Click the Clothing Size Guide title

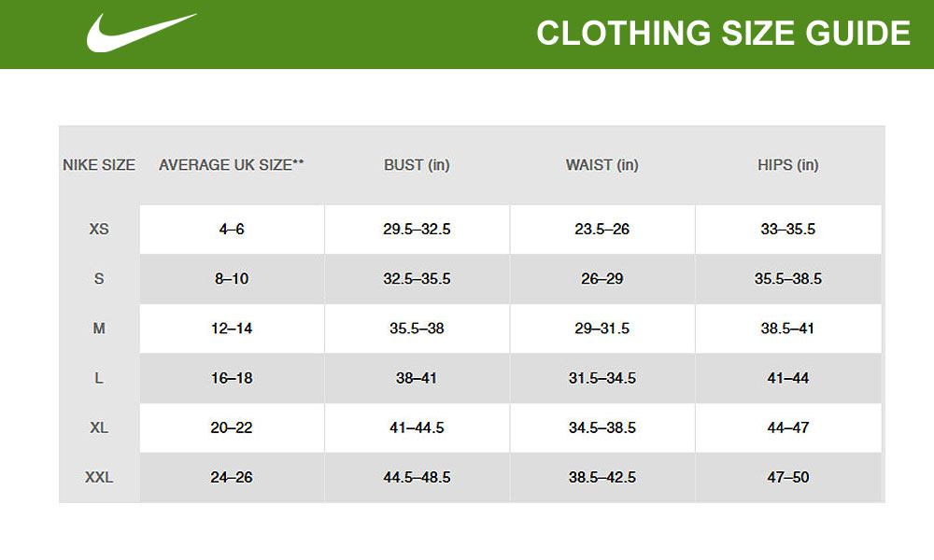click(723, 34)
